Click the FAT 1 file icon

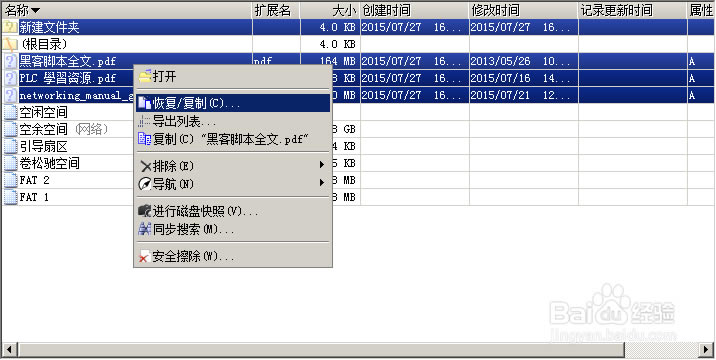coord(10,197)
